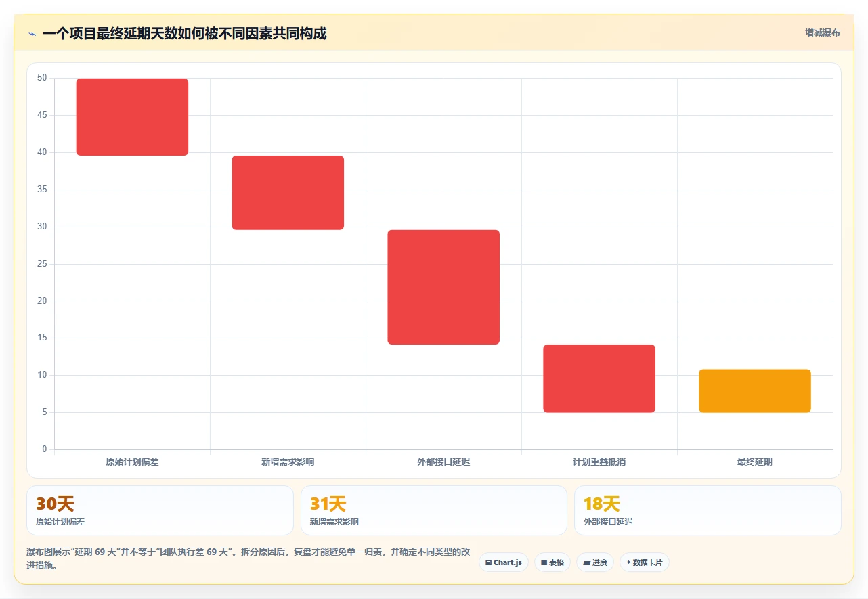Select the red 原始计划偏差 waterfall bar
This screenshot has height=599, width=868.
pyautogui.click(x=132, y=117)
